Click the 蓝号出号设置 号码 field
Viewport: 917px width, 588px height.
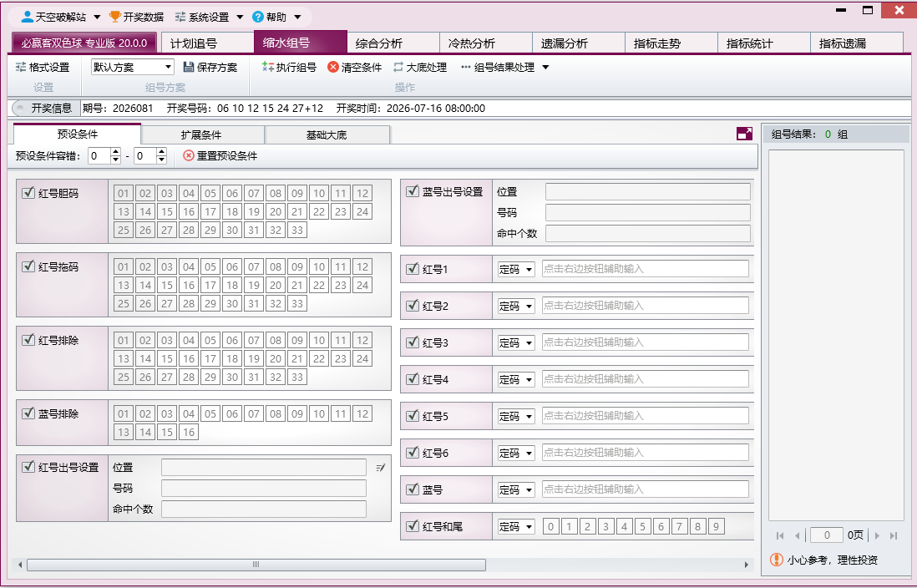pos(647,212)
